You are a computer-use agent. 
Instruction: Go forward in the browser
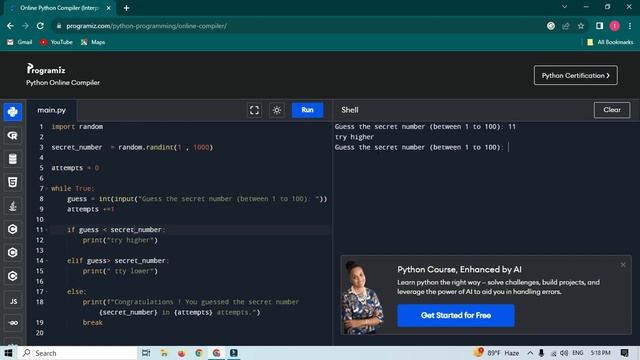point(25,26)
